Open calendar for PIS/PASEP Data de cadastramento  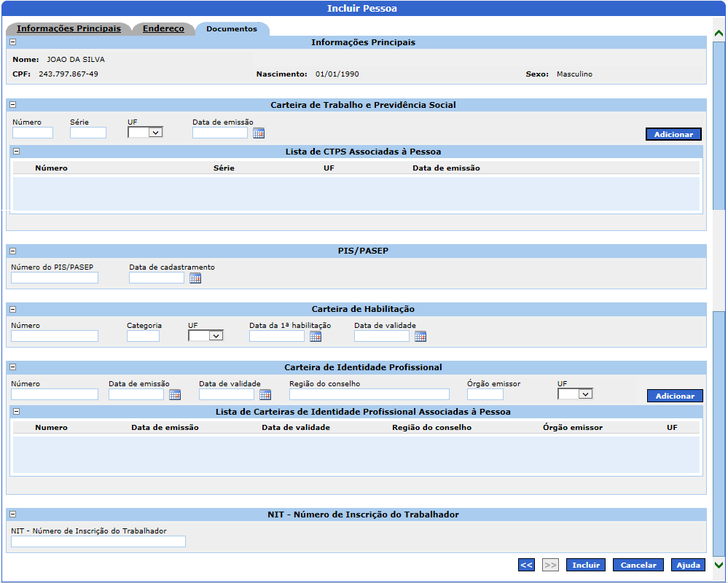tap(195, 278)
